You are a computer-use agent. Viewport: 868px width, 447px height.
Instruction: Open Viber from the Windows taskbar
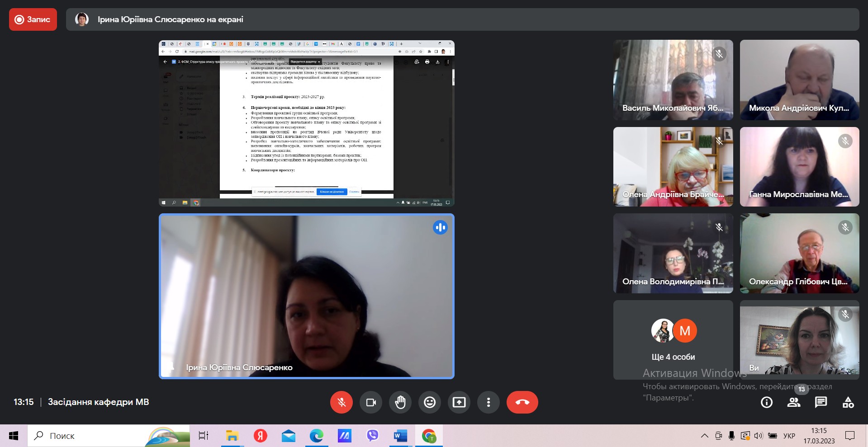372,436
